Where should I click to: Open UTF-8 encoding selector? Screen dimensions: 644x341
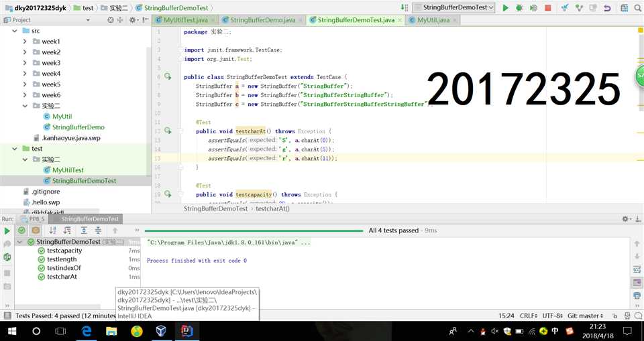tap(552, 316)
